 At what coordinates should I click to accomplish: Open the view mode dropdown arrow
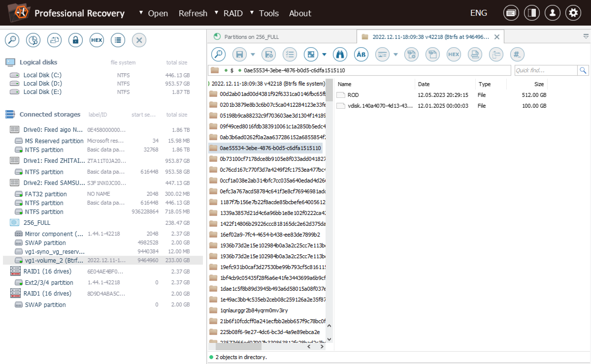pyautogui.click(x=324, y=54)
